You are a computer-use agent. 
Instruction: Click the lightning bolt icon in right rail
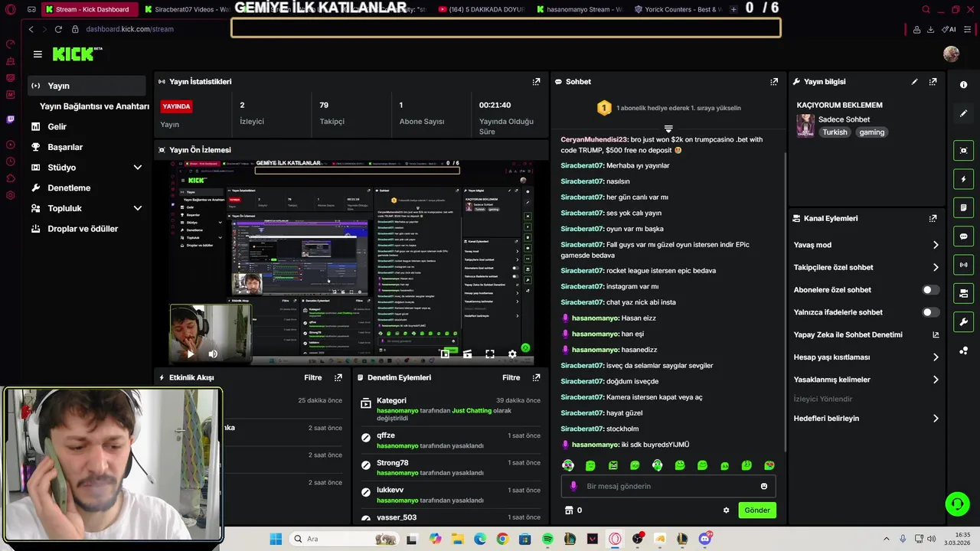coord(963,179)
